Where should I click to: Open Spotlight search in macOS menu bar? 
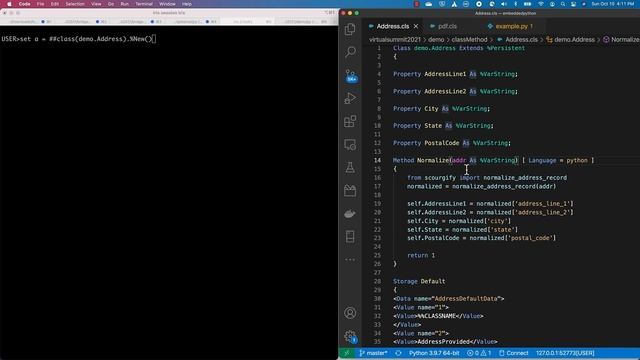(562, 4)
